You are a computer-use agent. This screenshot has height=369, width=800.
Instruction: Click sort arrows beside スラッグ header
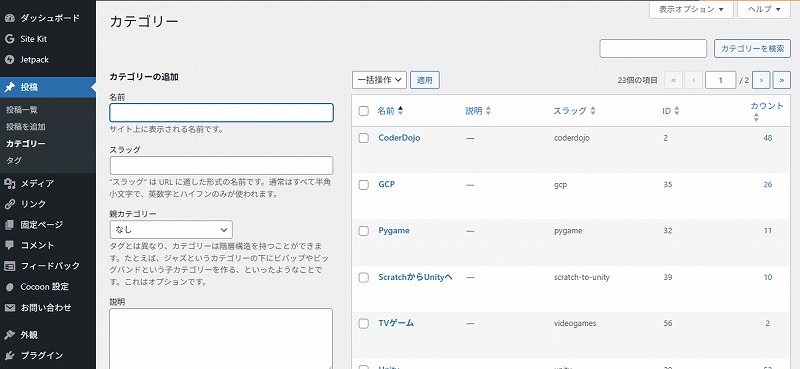coord(593,111)
